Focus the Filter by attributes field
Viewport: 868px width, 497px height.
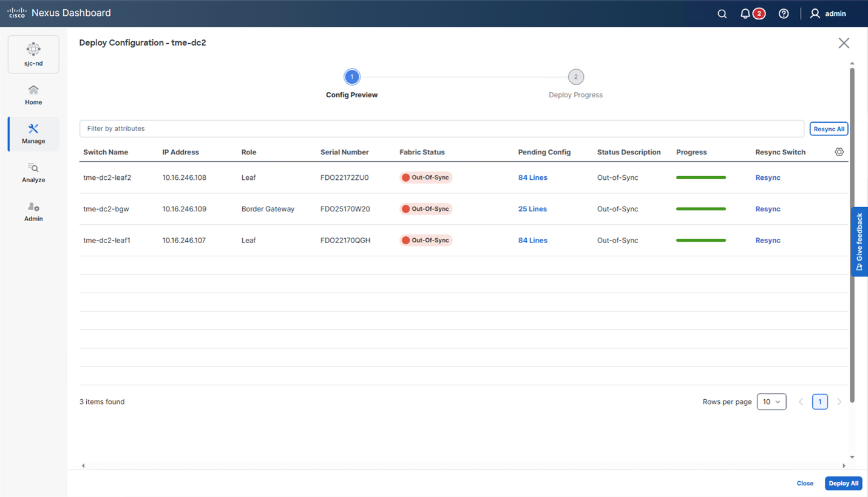pyautogui.click(x=442, y=129)
